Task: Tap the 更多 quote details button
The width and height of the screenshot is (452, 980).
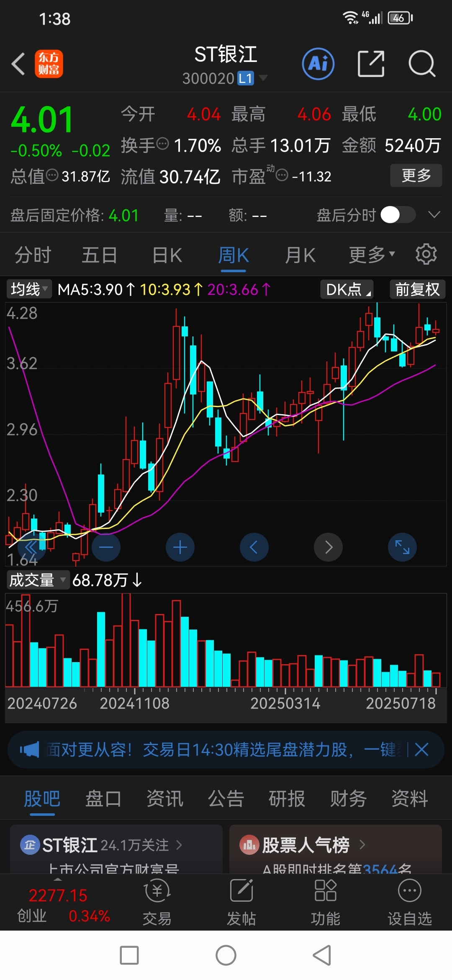Action: (x=416, y=175)
